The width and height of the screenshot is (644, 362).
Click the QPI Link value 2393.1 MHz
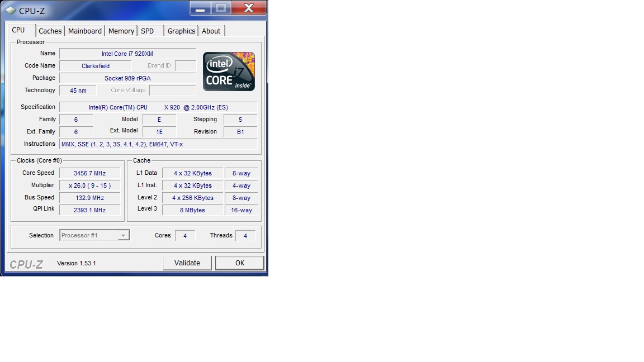[89, 211]
